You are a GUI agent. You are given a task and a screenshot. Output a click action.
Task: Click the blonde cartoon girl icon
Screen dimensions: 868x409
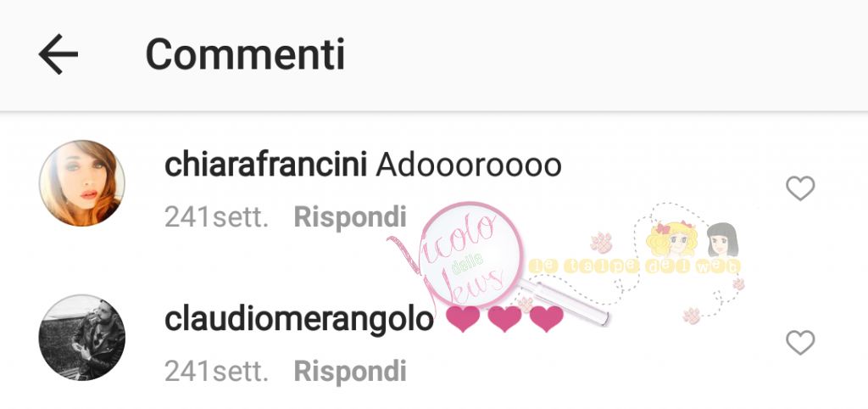pyautogui.click(x=671, y=238)
